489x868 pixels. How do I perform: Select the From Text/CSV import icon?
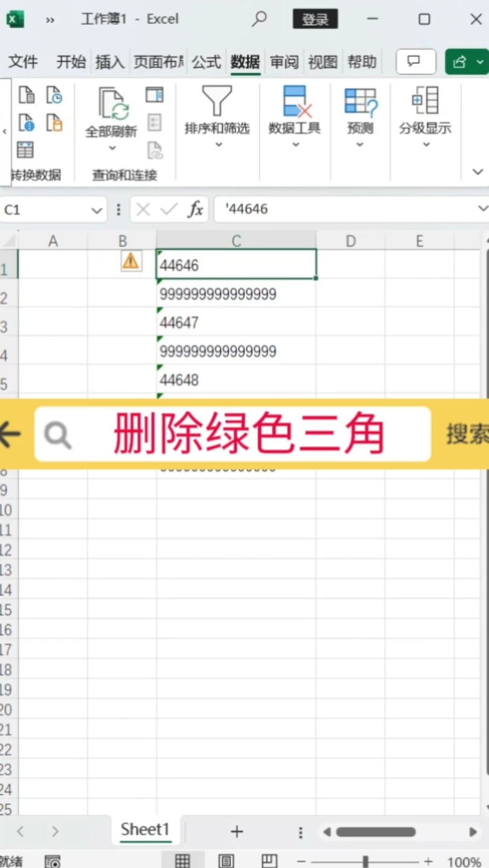tap(27, 95)
